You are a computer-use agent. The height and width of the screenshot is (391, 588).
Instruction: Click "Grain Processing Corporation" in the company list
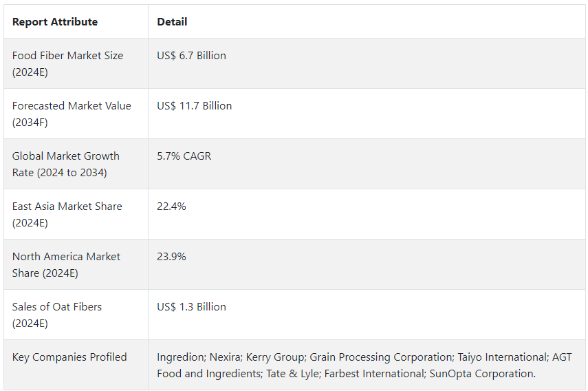377,357
